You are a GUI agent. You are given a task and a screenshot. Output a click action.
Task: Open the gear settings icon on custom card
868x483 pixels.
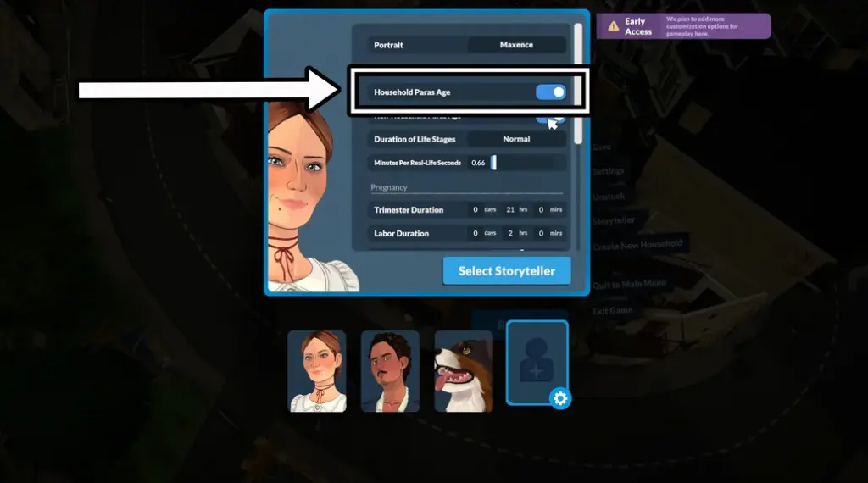[560, 398]
